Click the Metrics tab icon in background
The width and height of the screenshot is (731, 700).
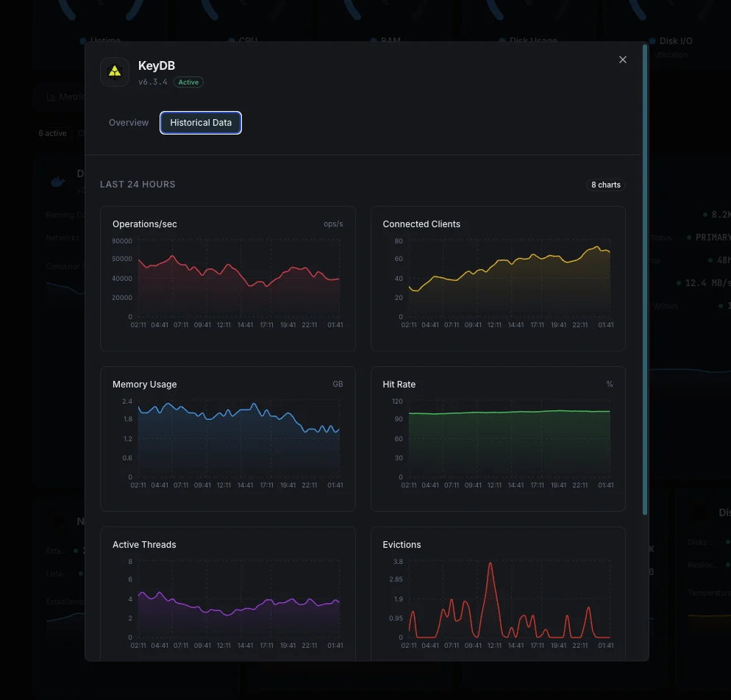[51, 97]
